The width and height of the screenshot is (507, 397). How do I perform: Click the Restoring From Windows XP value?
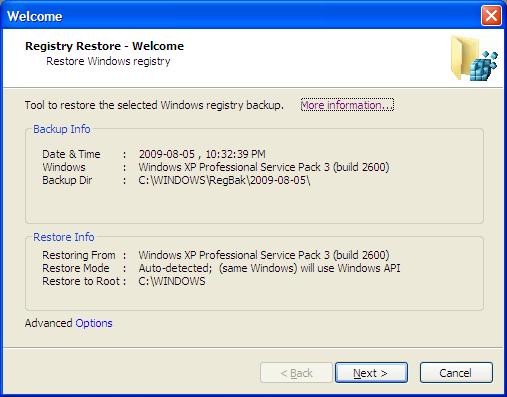[x=264, y=255]
